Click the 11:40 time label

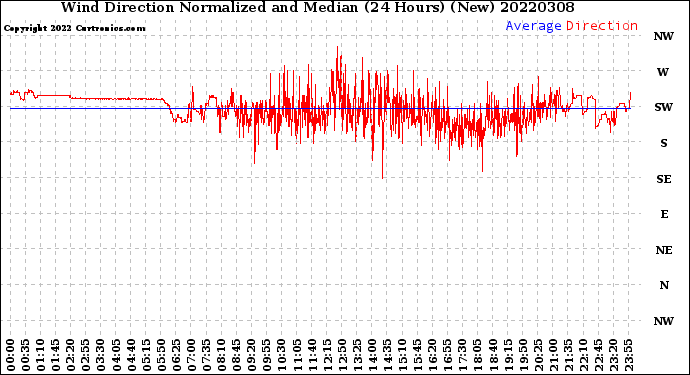coord(312,355)
